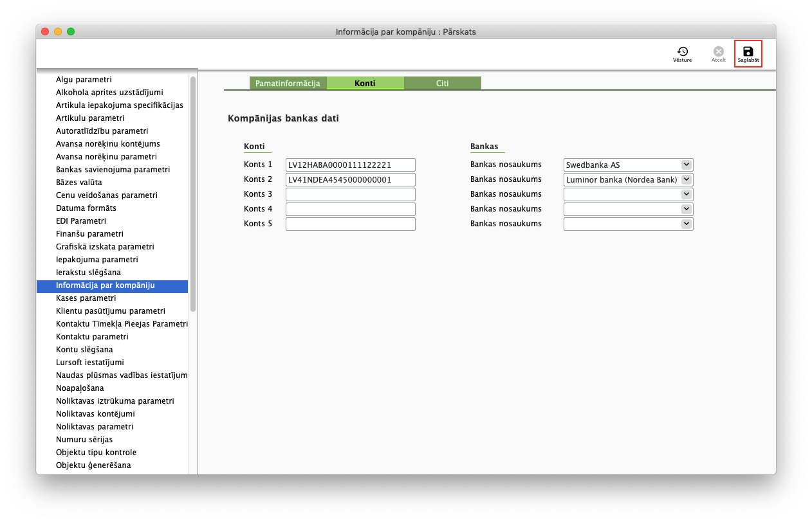The height and width of the screenshot is (522, 812).
Task: Click into the Konts 4 input field
Action: point(350,209)
